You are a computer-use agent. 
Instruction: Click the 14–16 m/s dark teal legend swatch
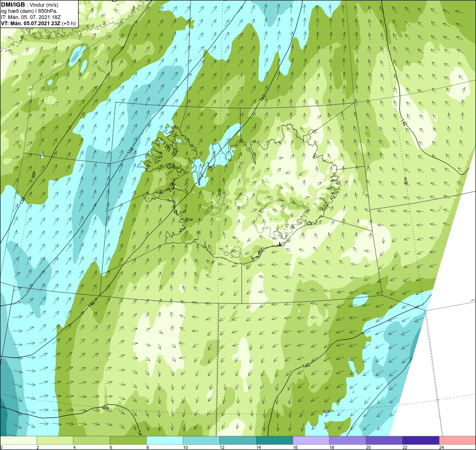(x=275, y=440)
